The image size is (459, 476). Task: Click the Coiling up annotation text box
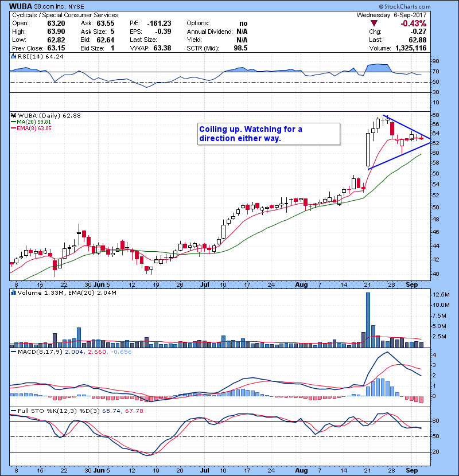point(269,134)
